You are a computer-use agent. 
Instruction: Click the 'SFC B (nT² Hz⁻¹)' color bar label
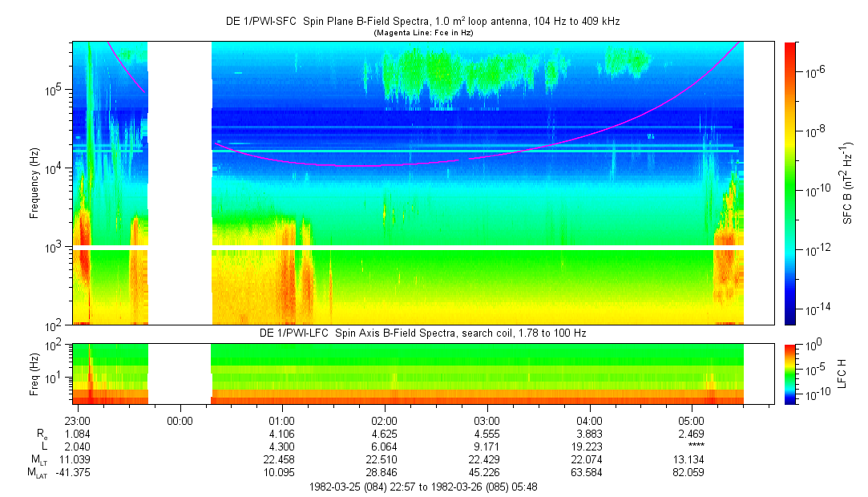coord(848,183)
